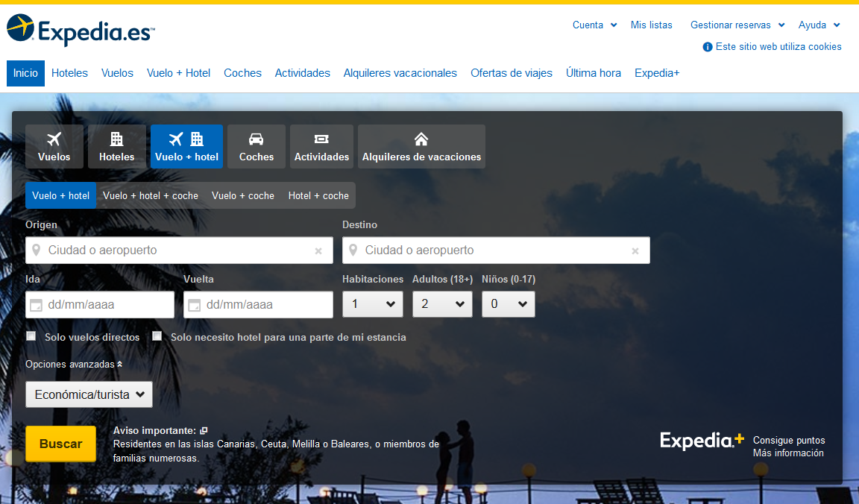Click the Expedia.es logo

[x=81, y=30]
